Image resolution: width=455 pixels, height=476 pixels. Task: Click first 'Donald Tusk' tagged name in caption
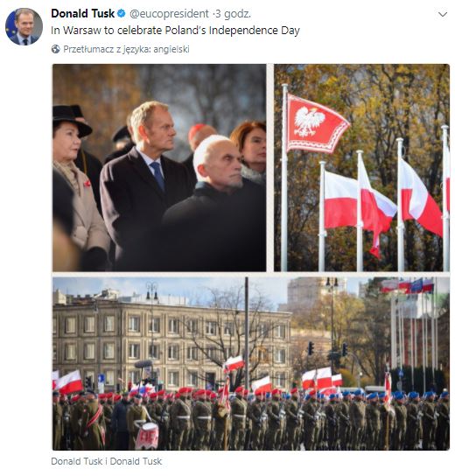pyautogui.click(x=76, y=461)
